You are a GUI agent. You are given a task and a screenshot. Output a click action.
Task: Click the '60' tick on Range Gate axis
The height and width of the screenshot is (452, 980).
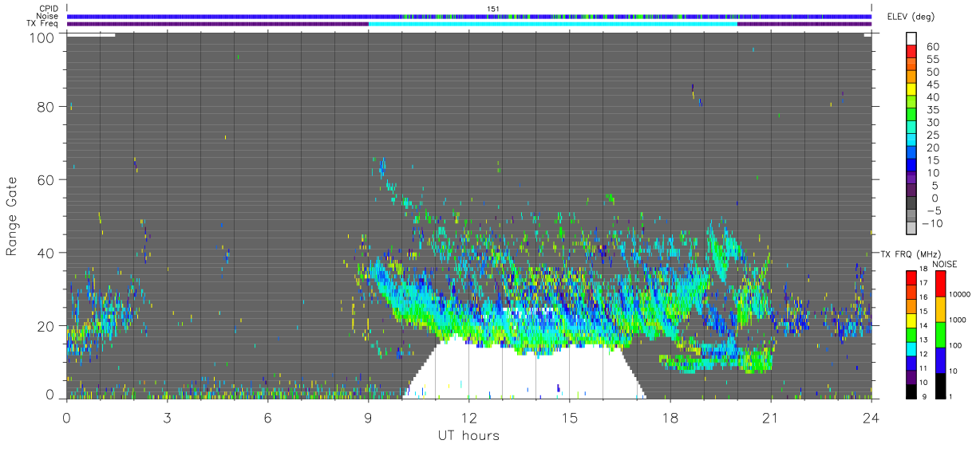[x=45, y=180]
